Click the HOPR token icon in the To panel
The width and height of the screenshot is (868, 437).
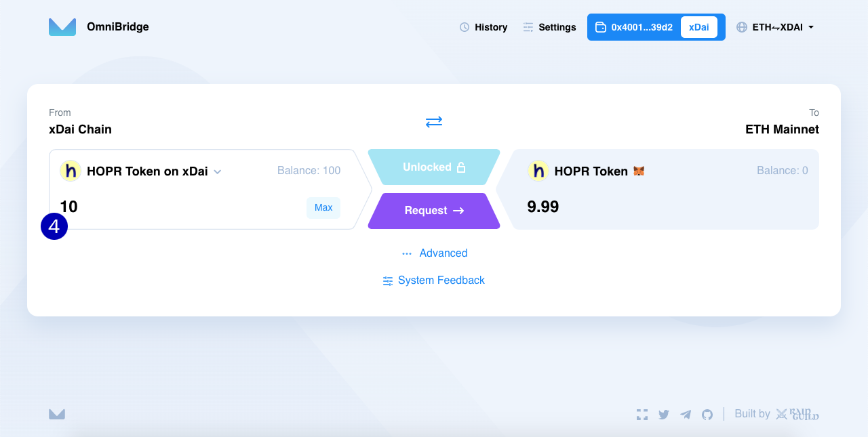coord(538,171)
